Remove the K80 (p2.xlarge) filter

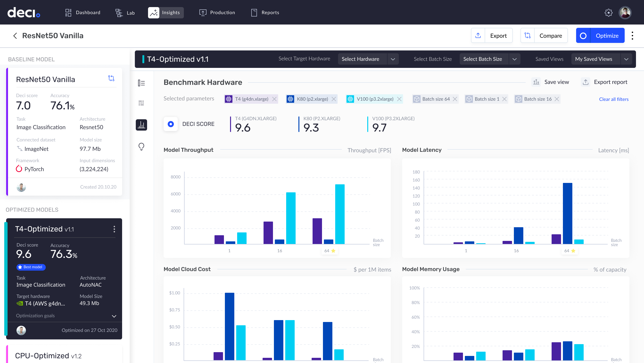[x=334, y=99]
